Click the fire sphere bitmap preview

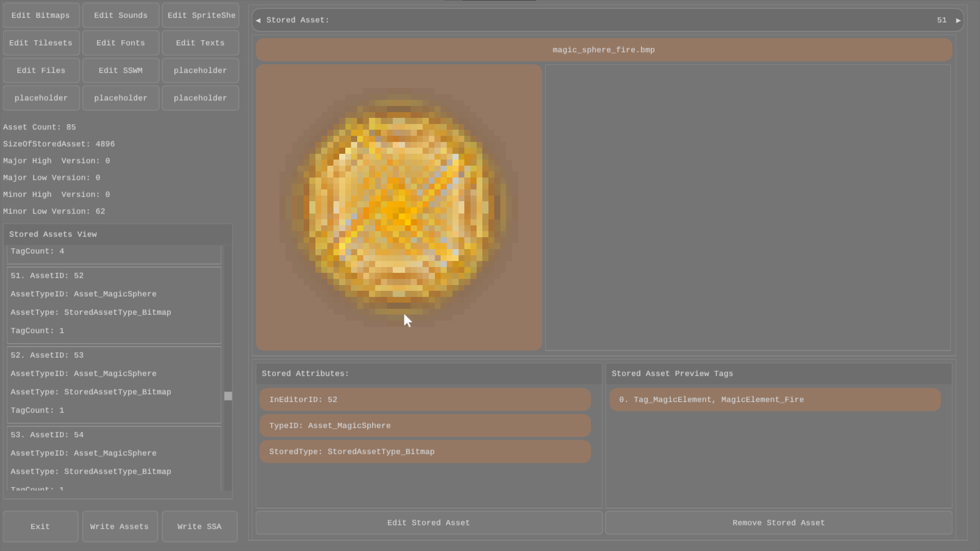pyautogui.click(x=399, y=207)
